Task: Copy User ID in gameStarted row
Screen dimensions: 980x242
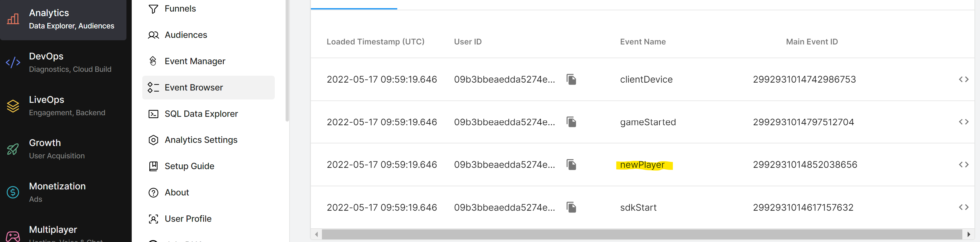Action: click(571, 122)
